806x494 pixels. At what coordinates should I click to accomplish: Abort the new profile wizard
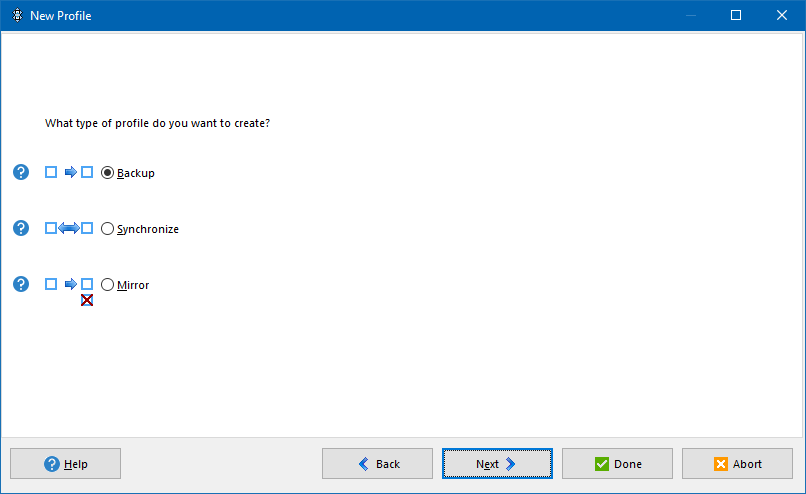737,464
